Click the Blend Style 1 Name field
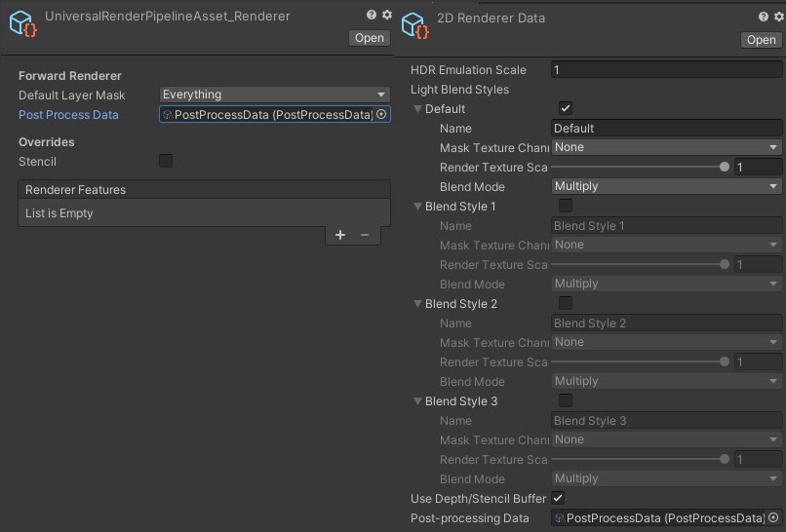The image size is (786, 532). coord(667,225)
